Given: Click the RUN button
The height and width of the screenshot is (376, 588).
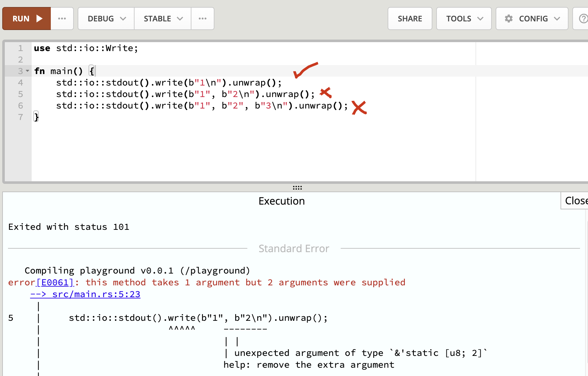Looking at the screenshot, I should [27, 19].
